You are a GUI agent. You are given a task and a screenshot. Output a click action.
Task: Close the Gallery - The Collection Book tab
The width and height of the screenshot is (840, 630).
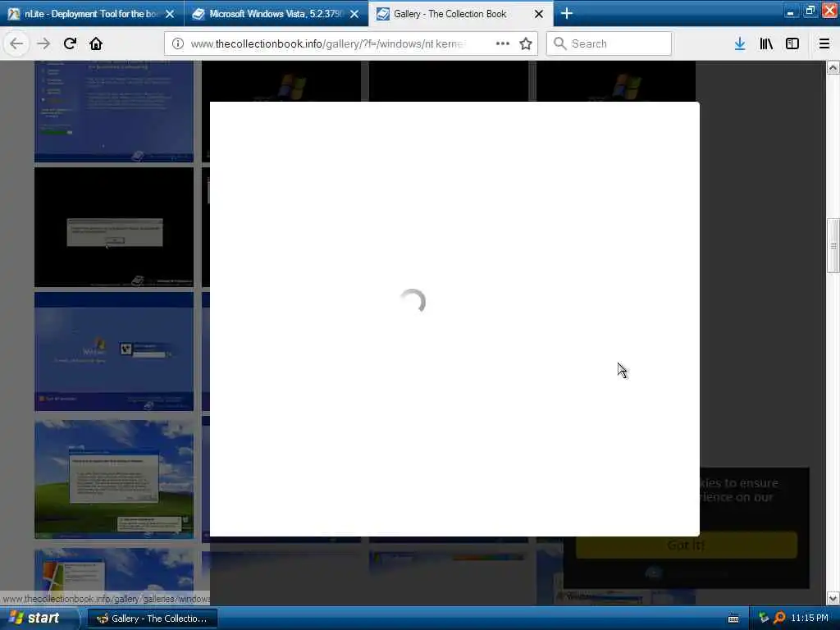tap(539, 14)
